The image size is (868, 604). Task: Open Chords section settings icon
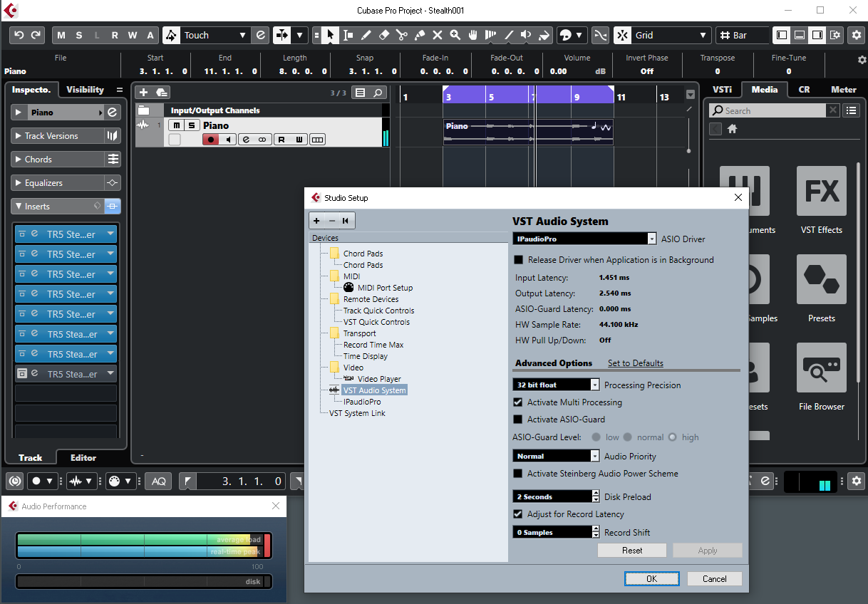pyautogui.click(x=113, y=160)
